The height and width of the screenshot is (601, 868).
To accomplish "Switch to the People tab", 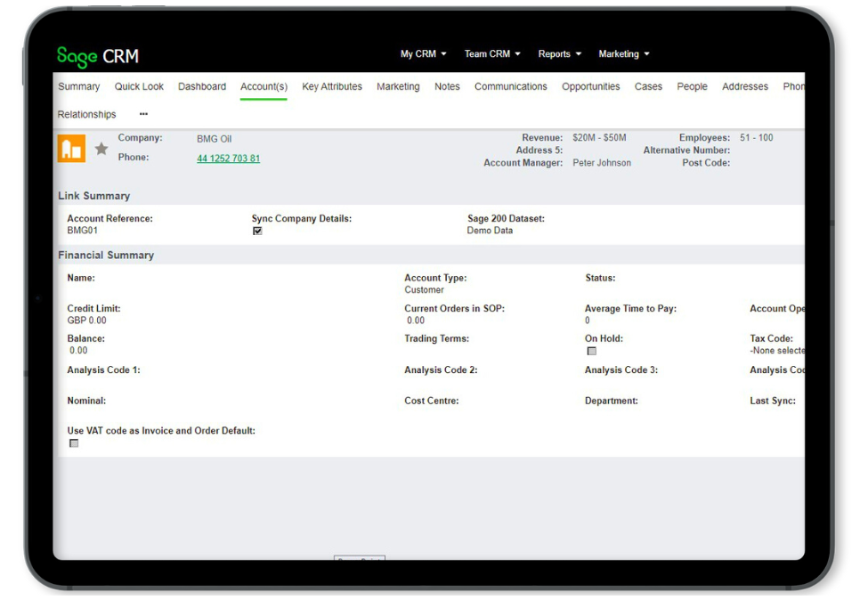I will pyautogui.click(x=692, y=86).
